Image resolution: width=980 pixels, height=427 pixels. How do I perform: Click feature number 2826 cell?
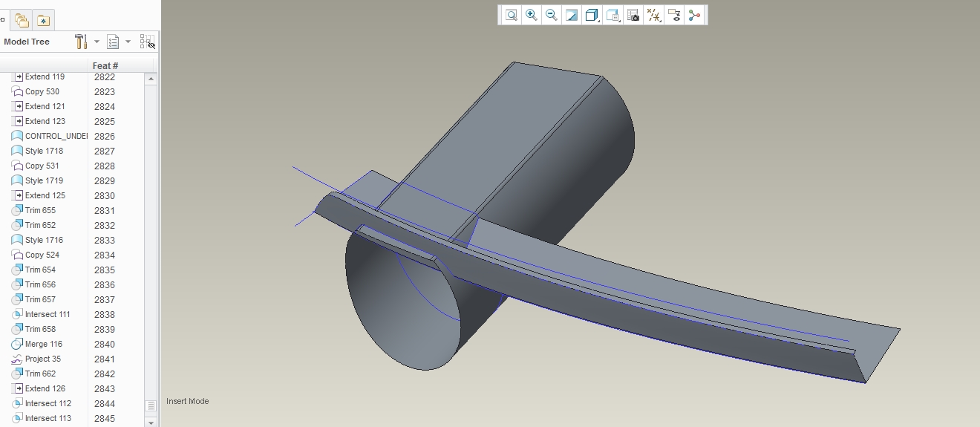click(105, 136)
